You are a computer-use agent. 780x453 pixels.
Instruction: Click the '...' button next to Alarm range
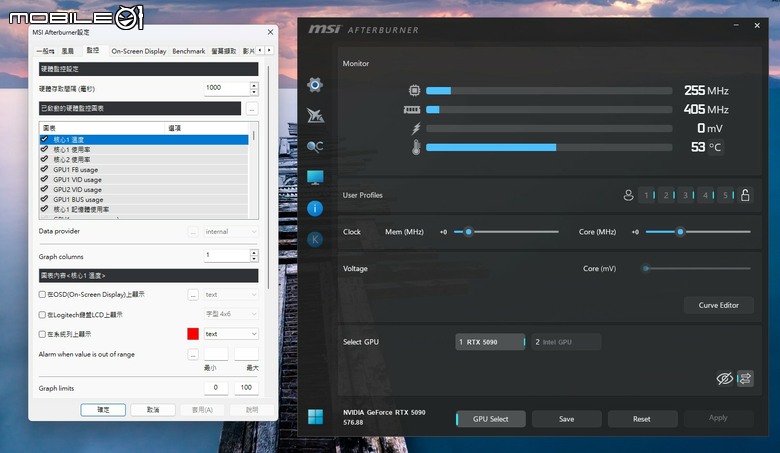(193, 354)
